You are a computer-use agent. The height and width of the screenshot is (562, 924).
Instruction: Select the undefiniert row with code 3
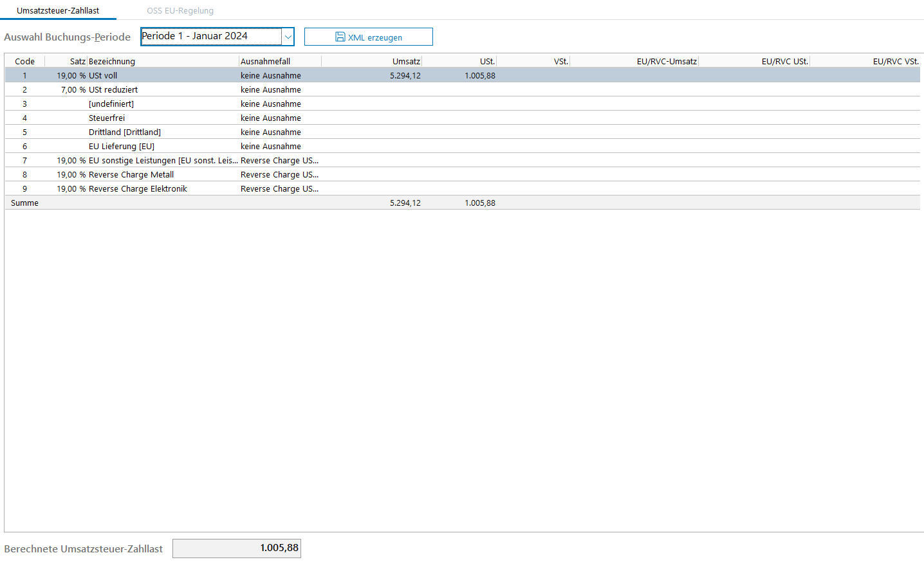point(111,104)
